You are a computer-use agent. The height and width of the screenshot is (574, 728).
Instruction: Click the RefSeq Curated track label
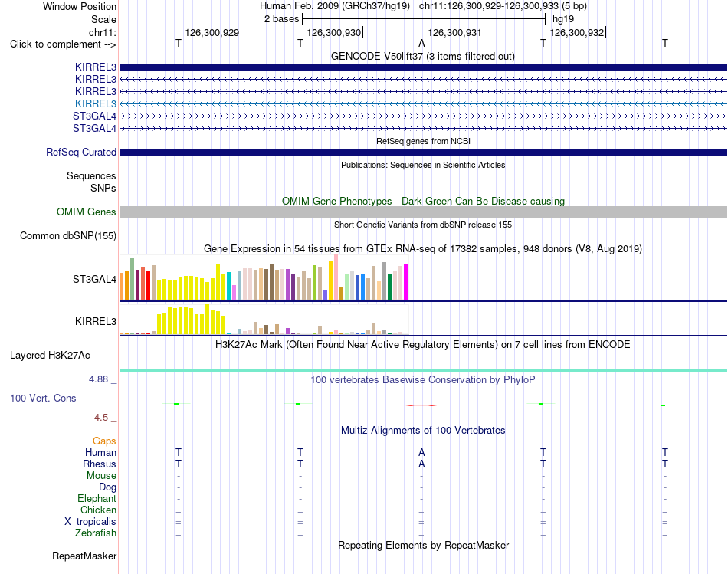point(81,152)
